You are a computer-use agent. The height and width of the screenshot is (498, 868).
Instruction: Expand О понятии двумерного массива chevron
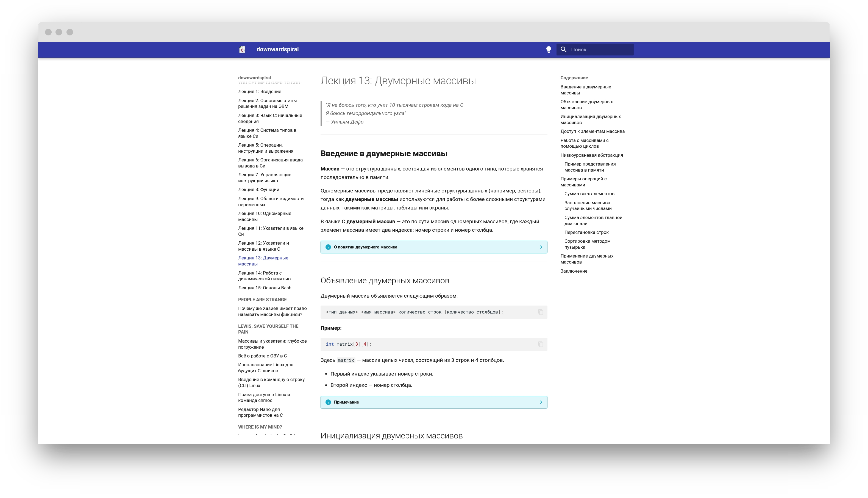coord(541,247)
